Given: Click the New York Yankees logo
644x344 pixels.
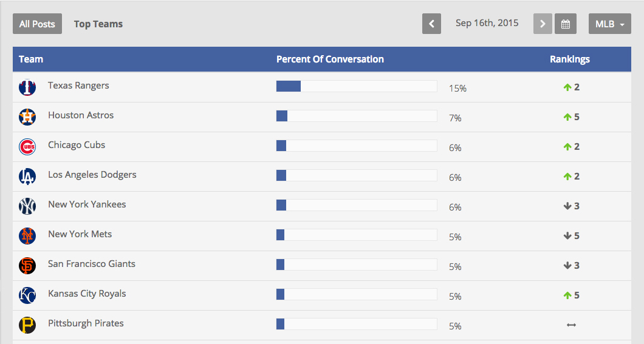Looking at the screenshot, I should point(27,206).
